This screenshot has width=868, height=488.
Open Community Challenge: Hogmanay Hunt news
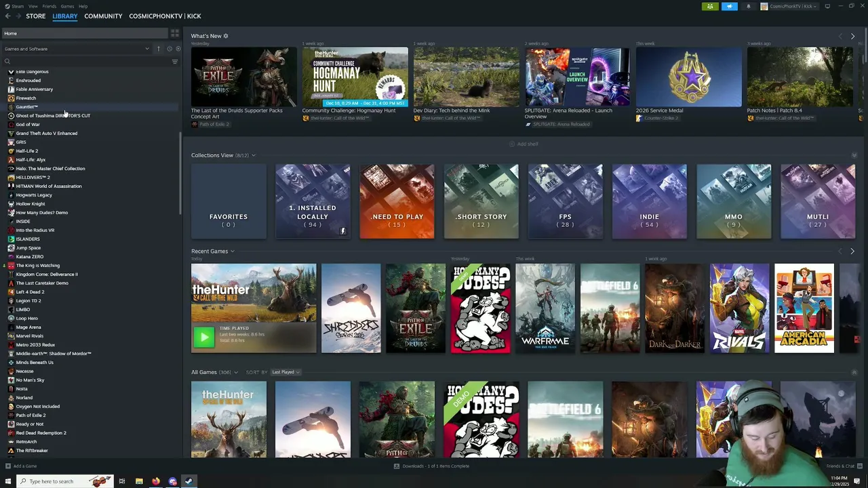(355, 84)
